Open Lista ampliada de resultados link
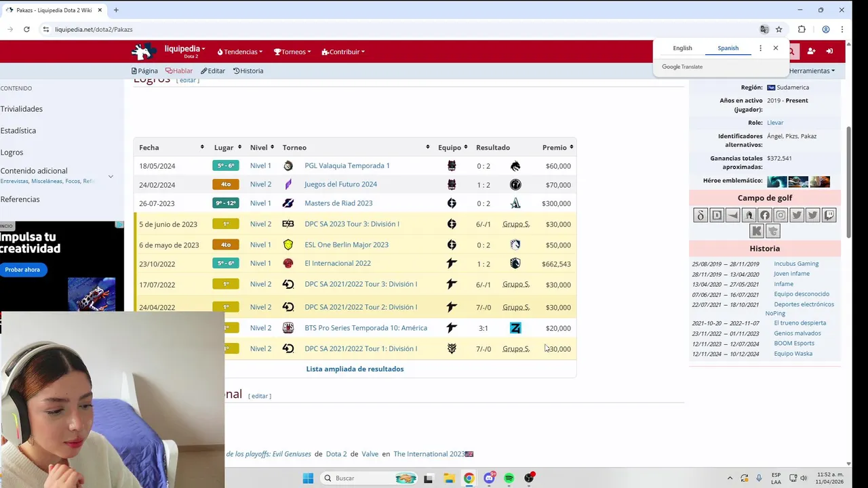868x488 pixels. pyautogui.click(x=355, y=369)
